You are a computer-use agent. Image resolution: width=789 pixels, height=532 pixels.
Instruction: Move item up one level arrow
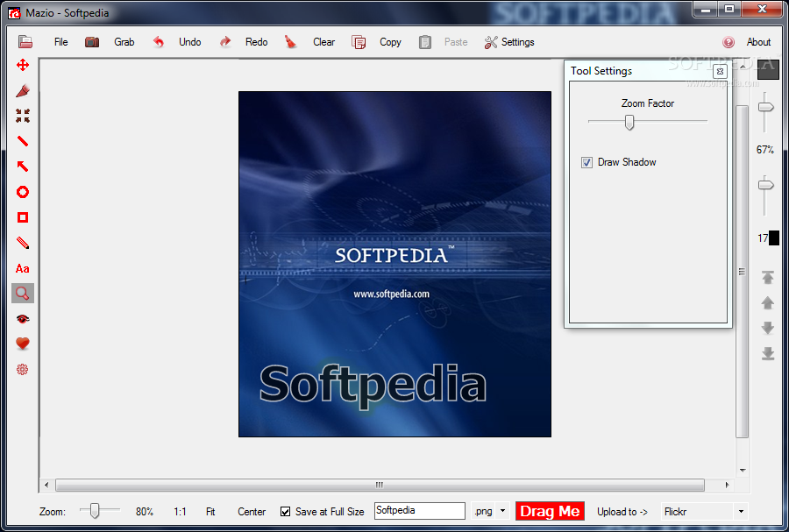[767, 302]
